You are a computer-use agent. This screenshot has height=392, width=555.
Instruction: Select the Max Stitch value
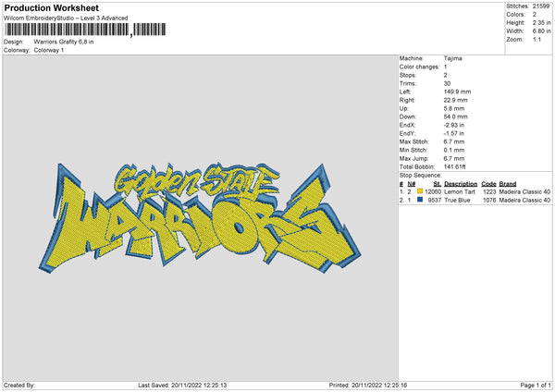tap(454, 141)
